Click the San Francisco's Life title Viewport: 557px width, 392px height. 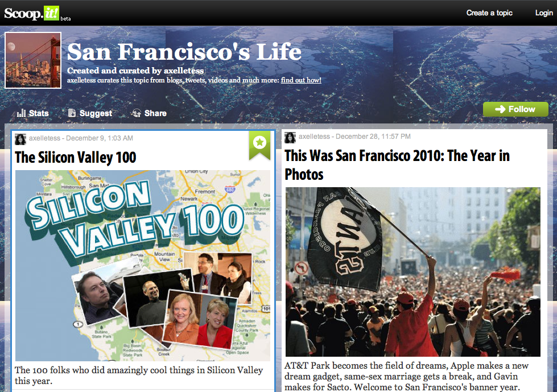click(184, 52)
